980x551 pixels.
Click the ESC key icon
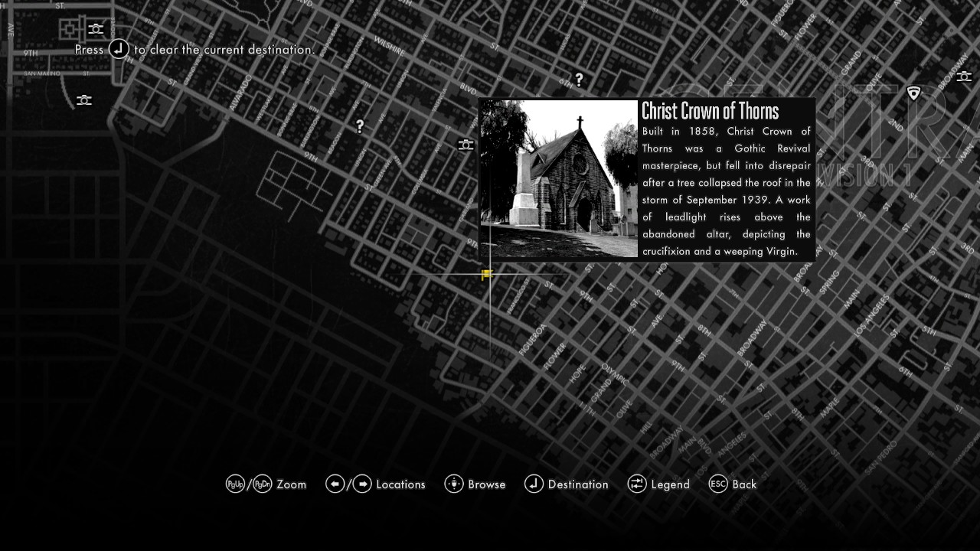(x=718, y=484)
